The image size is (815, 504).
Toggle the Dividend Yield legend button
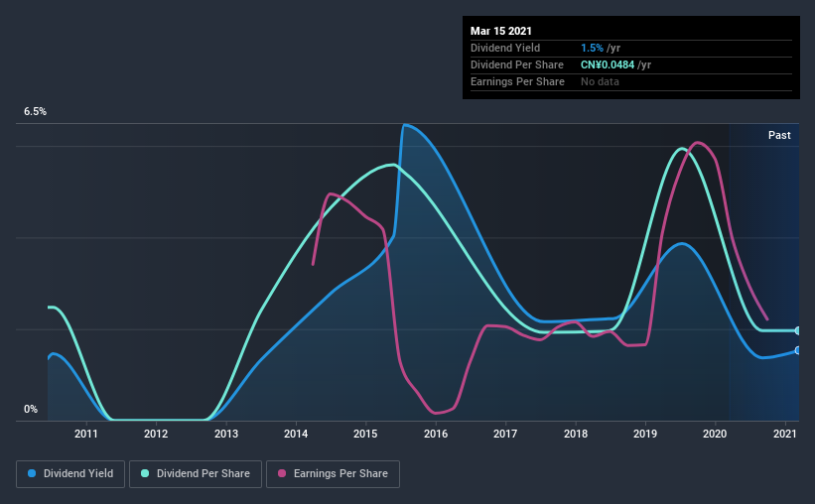click(x=70, y=474)
